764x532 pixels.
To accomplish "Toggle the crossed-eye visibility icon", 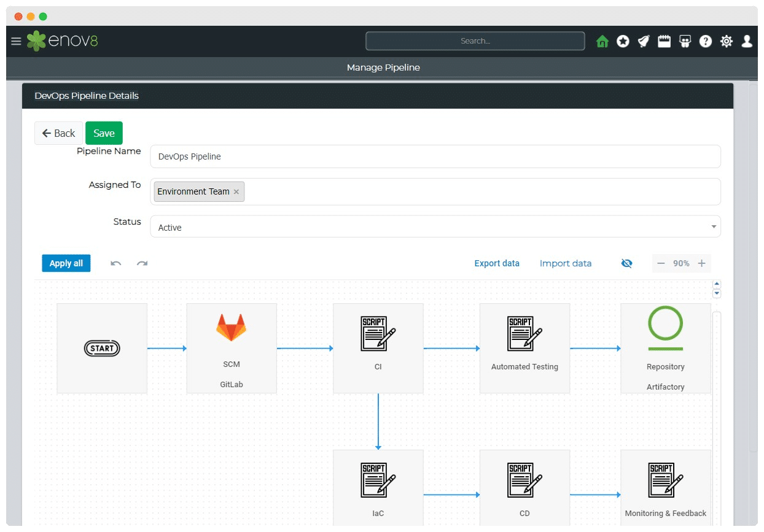I will tap(626, 263).
